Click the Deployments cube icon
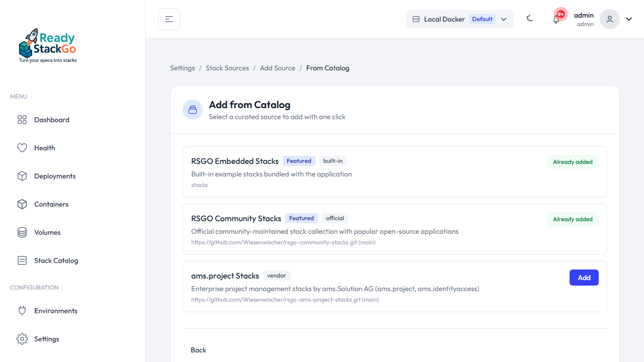Screen dimensions: 644x362 click(x=22, y=176)
